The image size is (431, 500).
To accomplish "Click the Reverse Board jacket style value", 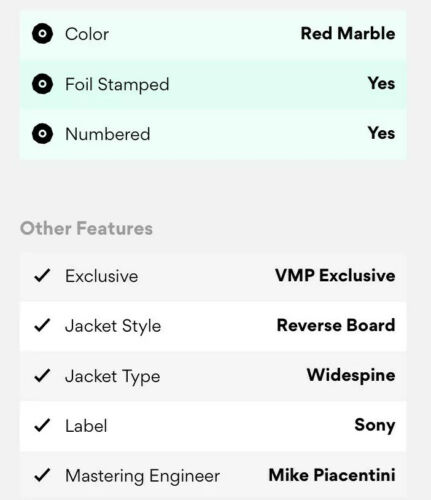I will pos(336,325).
